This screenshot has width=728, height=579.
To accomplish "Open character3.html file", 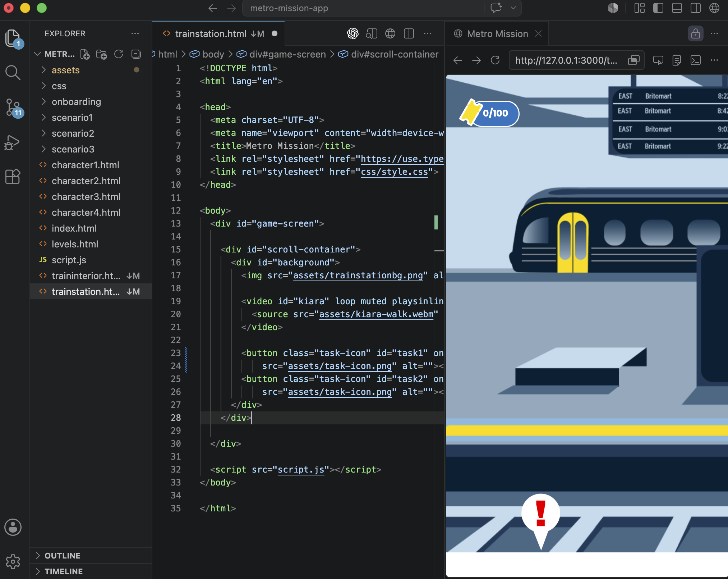I will coord(91,197).
